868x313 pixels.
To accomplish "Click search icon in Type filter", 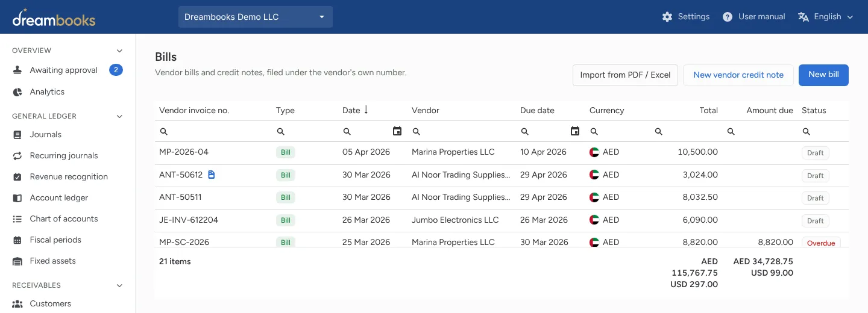I will coord(281,131).
